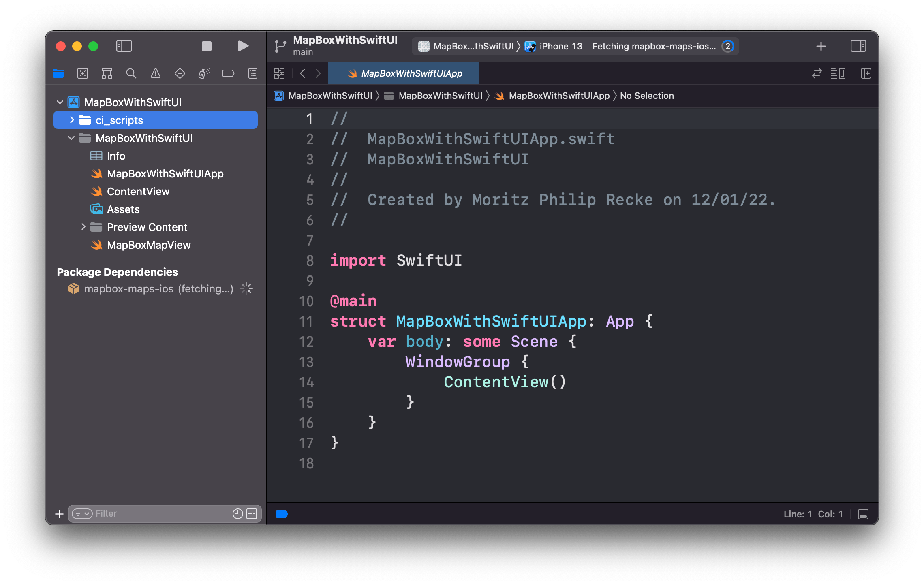Open the Breakpoint navigator icon
This screenshot has width=924, height=585.
point(228,73)
